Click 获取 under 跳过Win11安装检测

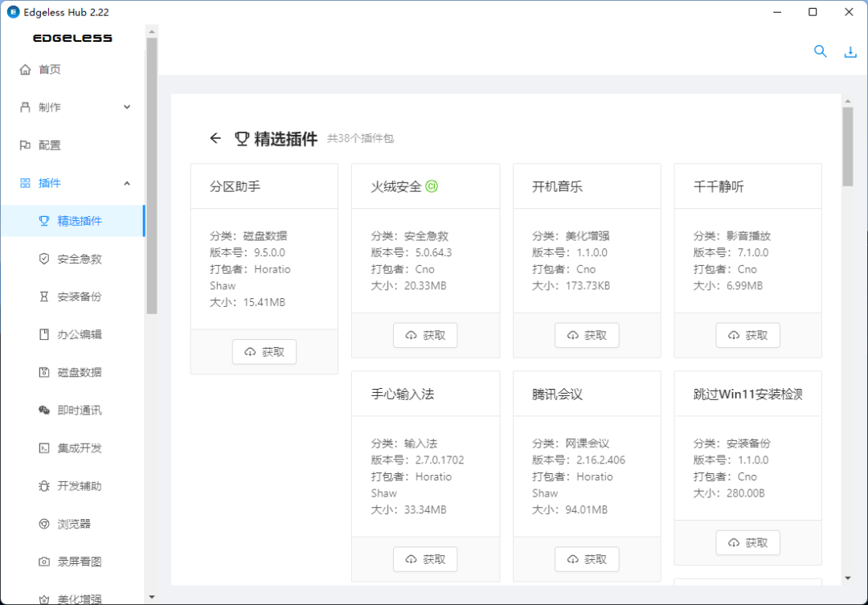click(747, 543)
